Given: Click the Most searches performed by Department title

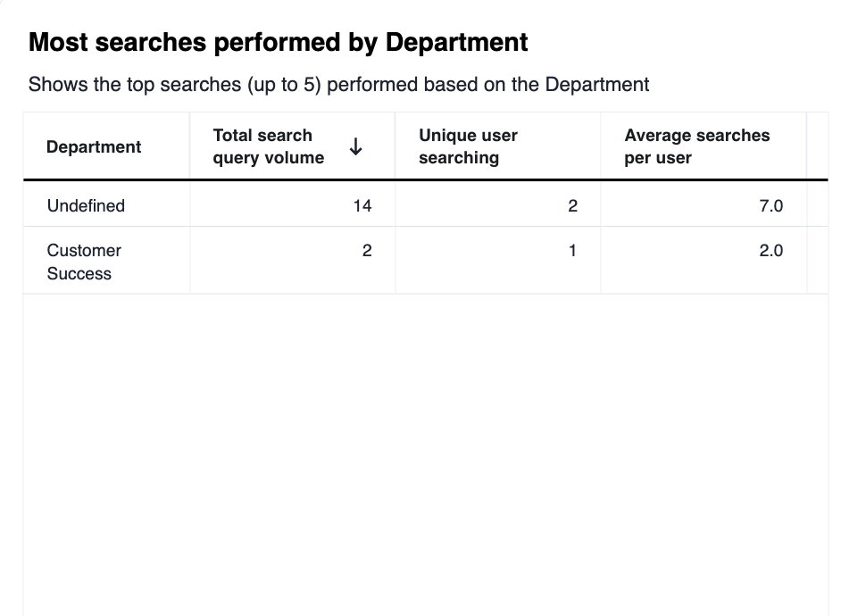Looking at the screenshot, I should 279,42.
